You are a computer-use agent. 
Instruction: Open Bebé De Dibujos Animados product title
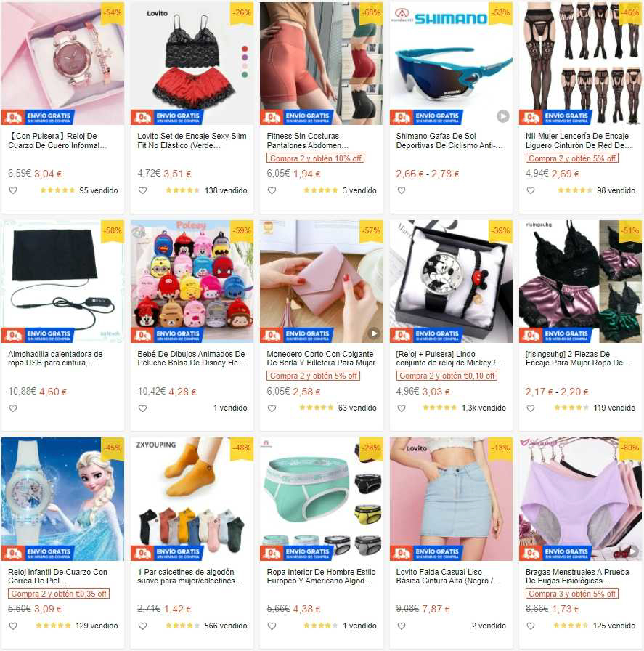point(191,358)
